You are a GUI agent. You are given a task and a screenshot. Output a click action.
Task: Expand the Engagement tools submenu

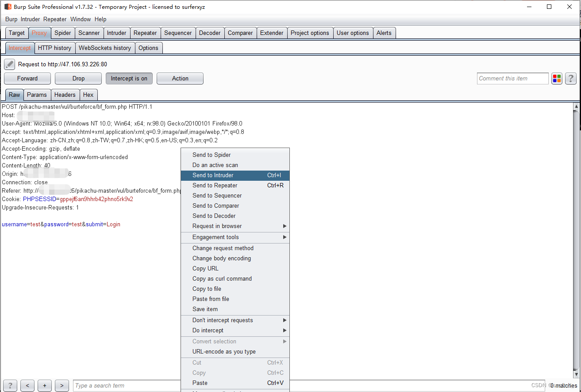pos(235,237)
